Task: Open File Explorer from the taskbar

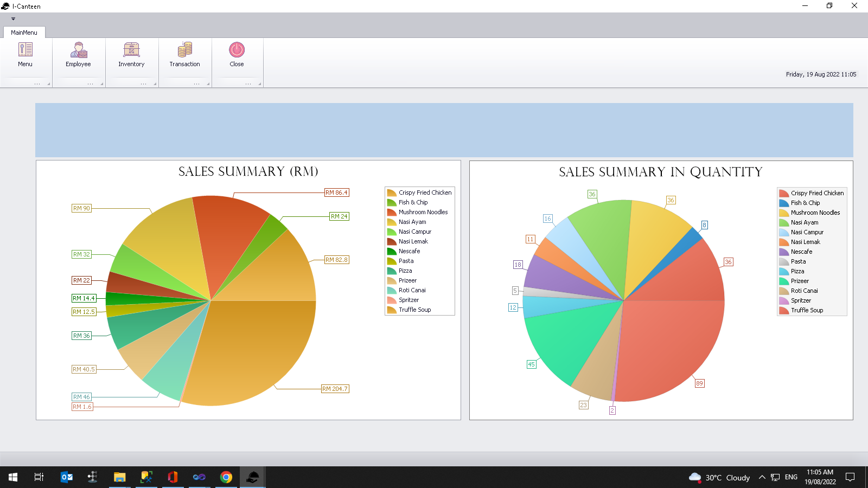Action: 119,477
